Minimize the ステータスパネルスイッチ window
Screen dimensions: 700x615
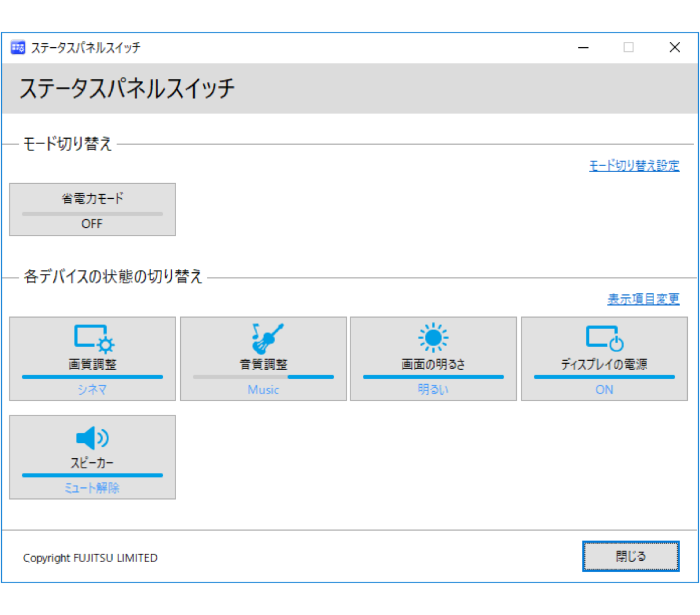coord(583,47)
